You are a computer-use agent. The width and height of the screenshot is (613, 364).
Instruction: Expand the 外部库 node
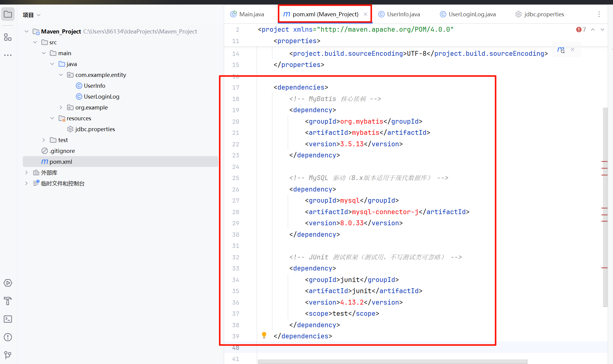pos(27,173)
